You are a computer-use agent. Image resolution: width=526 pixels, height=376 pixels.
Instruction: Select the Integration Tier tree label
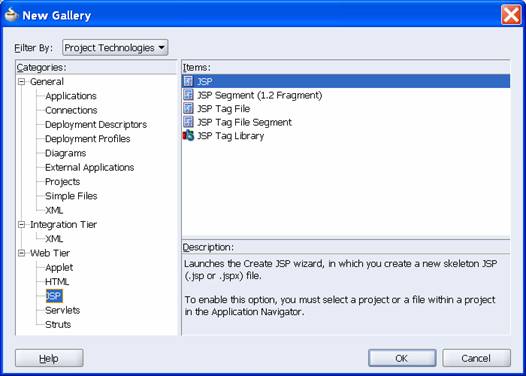click(x=63, y=224)
